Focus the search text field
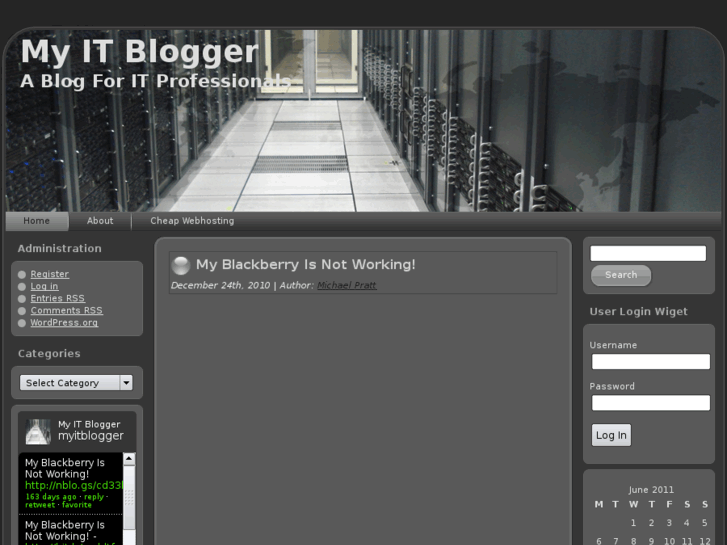Screen dimensions: 727x545 tap(648, 253)
